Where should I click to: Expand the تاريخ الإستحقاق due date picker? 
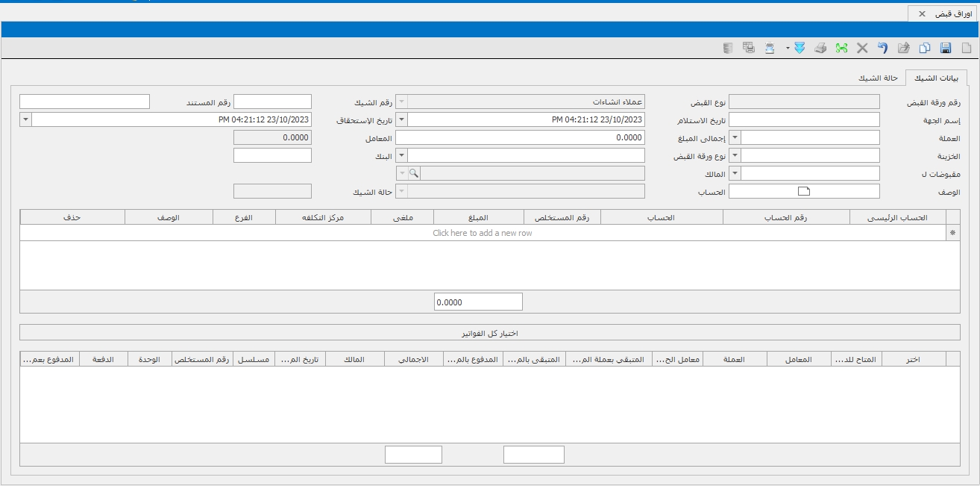pyautogui.click(x=26, y=119)
